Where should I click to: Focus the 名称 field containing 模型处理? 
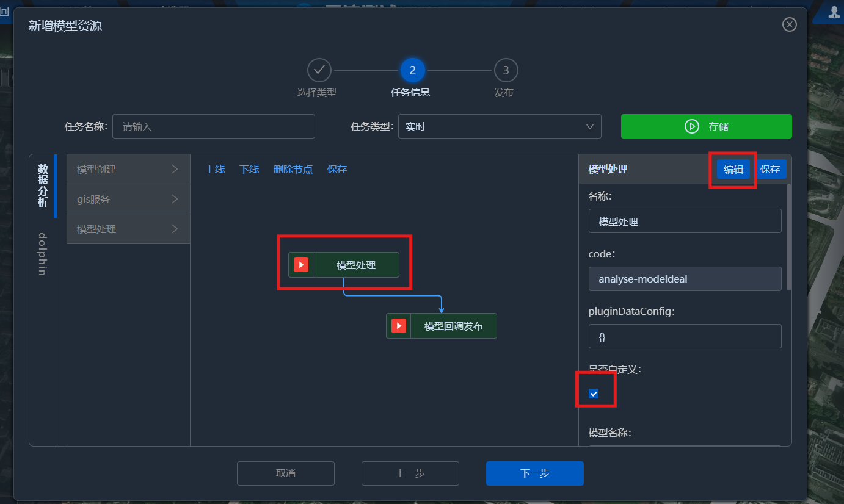click(x=685, y=221)
